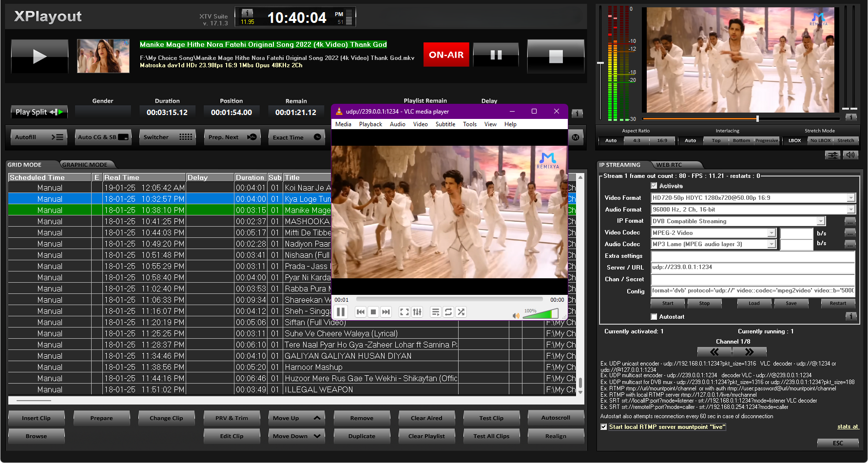Screen dimensions: 868x463
Task: Open VLC Playback menu
Action: [x=370, y=124]
